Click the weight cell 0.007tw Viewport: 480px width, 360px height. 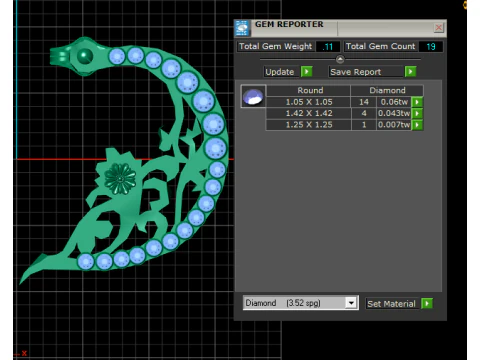(x=394, y=125)
